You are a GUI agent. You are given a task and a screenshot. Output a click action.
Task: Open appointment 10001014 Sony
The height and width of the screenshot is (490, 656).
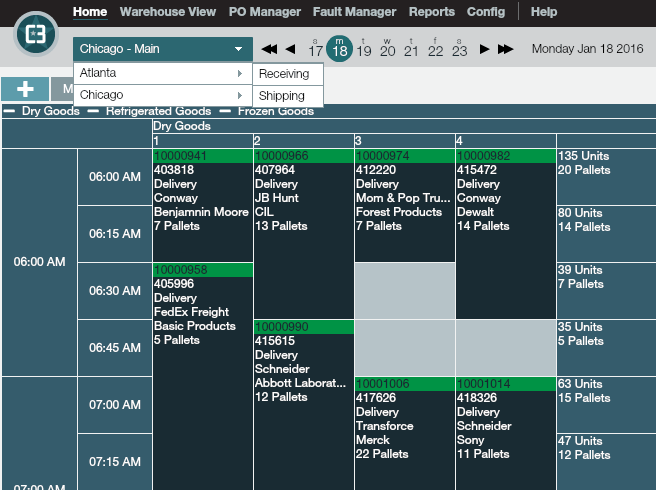coord(506,434)
